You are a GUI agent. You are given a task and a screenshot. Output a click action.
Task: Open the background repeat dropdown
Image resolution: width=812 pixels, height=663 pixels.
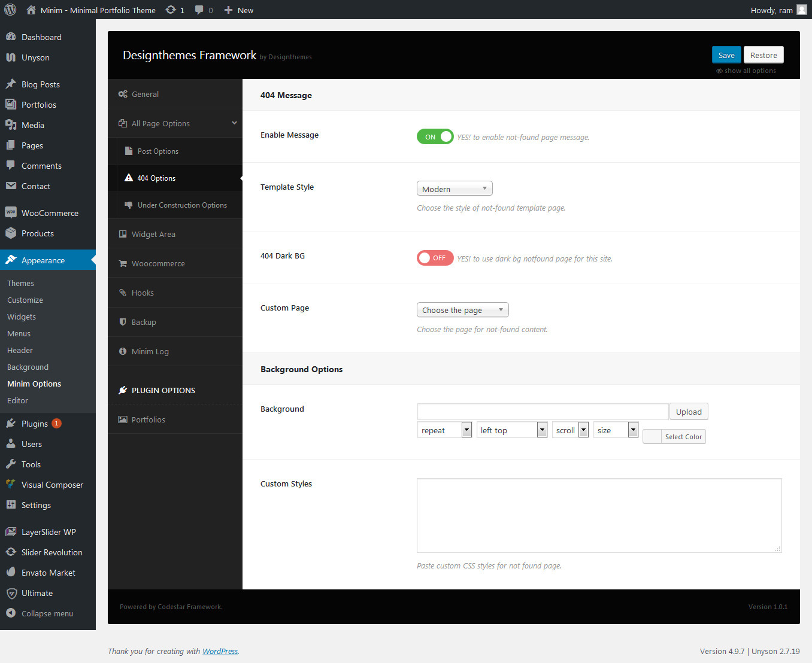tap(444, 430)
